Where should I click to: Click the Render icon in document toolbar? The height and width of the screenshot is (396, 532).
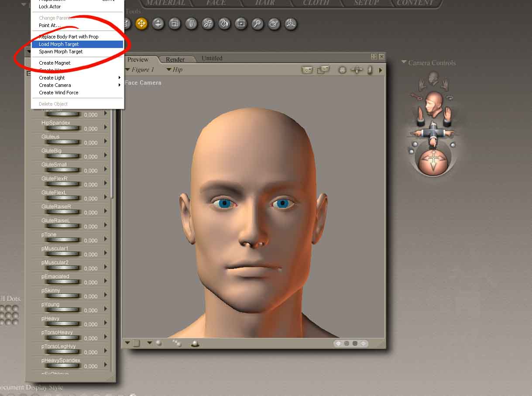pyautogui.click(x=308, y=70)
